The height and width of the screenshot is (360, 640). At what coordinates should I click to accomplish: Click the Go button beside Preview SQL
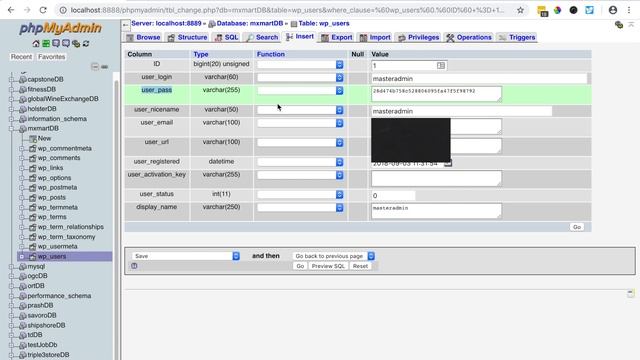coord(300,266)
